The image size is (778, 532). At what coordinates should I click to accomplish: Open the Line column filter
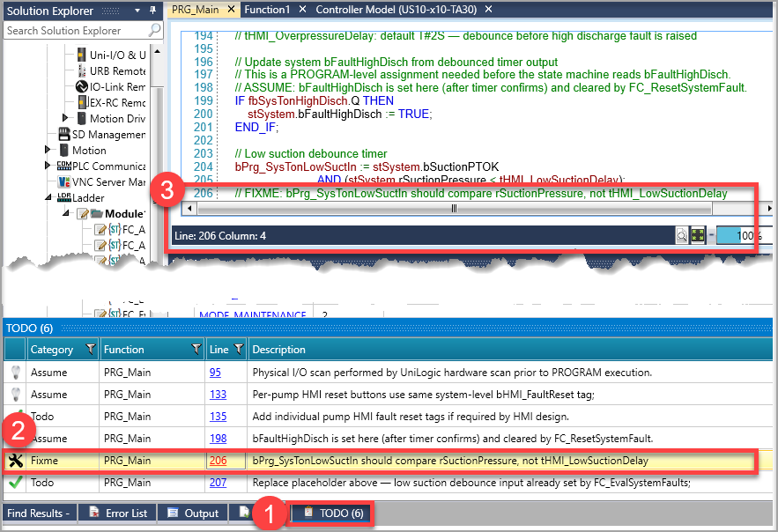point(239,350)
